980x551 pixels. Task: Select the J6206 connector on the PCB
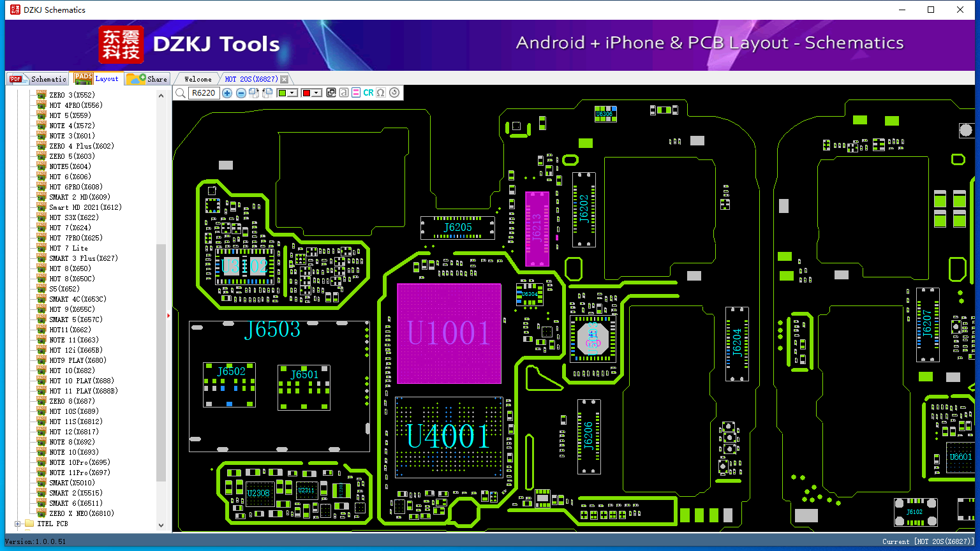pos(589,437)
